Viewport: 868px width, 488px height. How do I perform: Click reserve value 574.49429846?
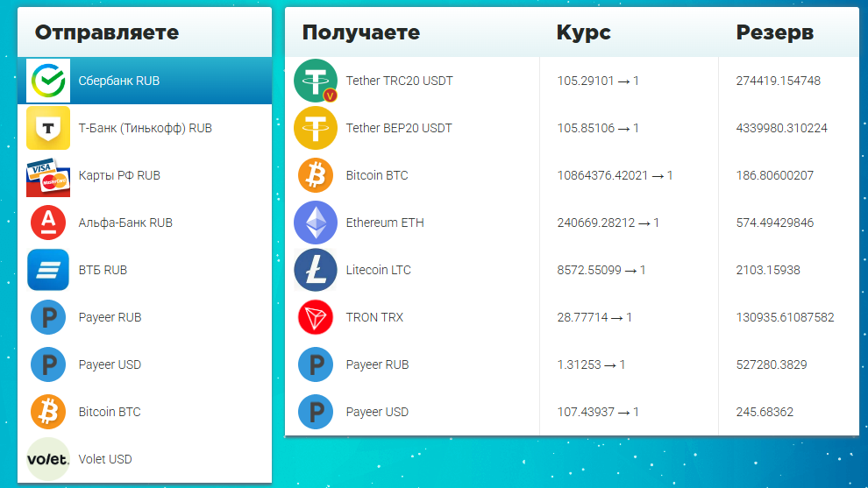pos(775,223)
